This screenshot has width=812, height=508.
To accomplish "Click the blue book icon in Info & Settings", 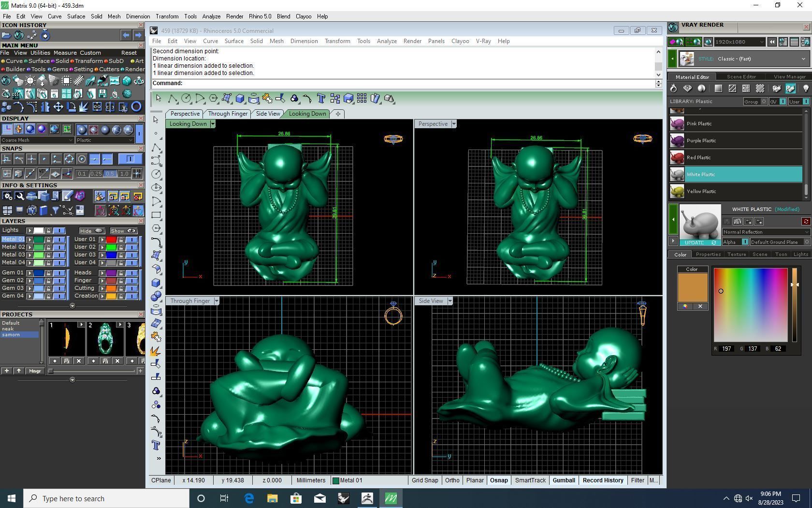I will [43, 210].
